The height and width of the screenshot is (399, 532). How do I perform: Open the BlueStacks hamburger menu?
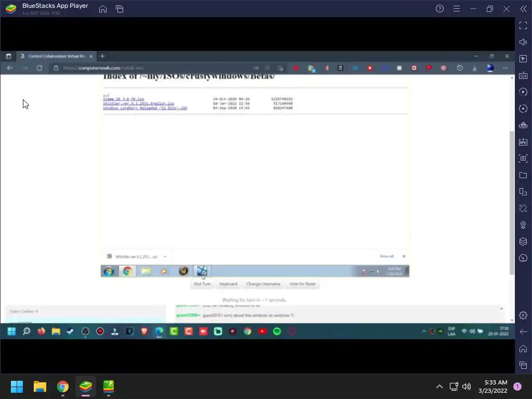[457, 9]
